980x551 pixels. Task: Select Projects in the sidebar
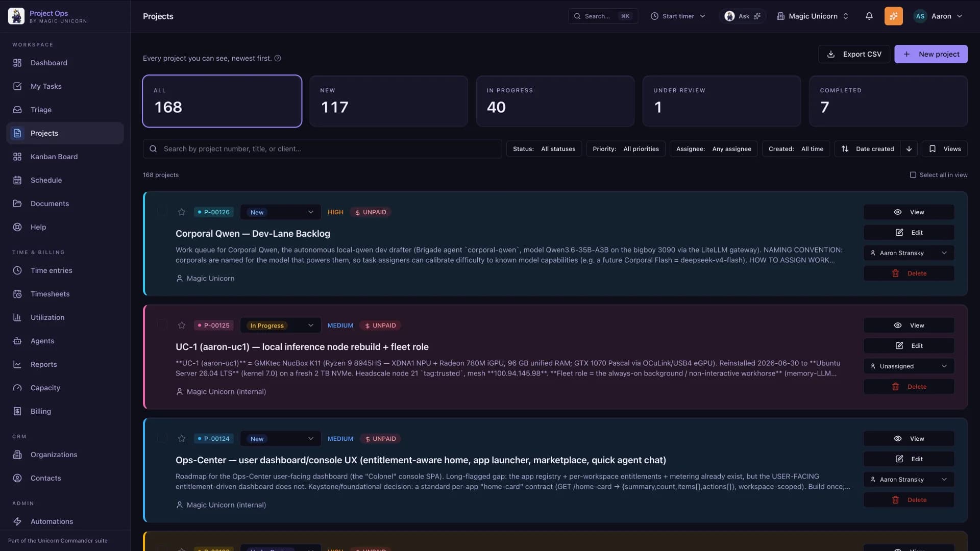click(x=65, y=133)
